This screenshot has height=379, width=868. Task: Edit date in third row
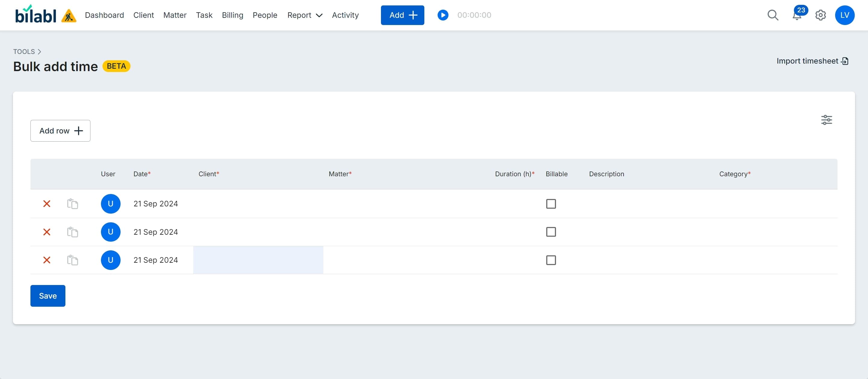156,260
